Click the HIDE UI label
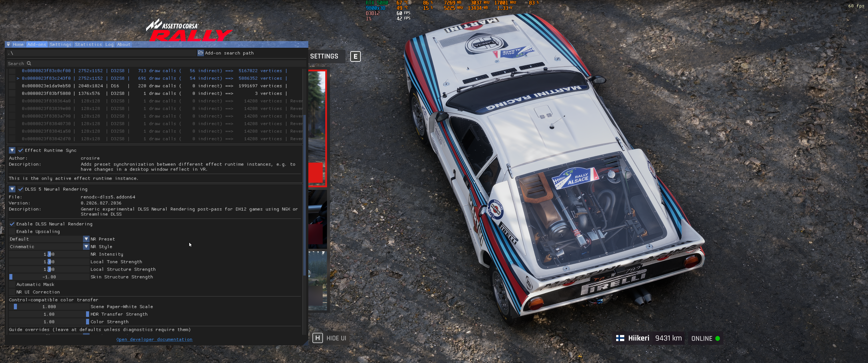Screen dimensions: 868x363 336,338
